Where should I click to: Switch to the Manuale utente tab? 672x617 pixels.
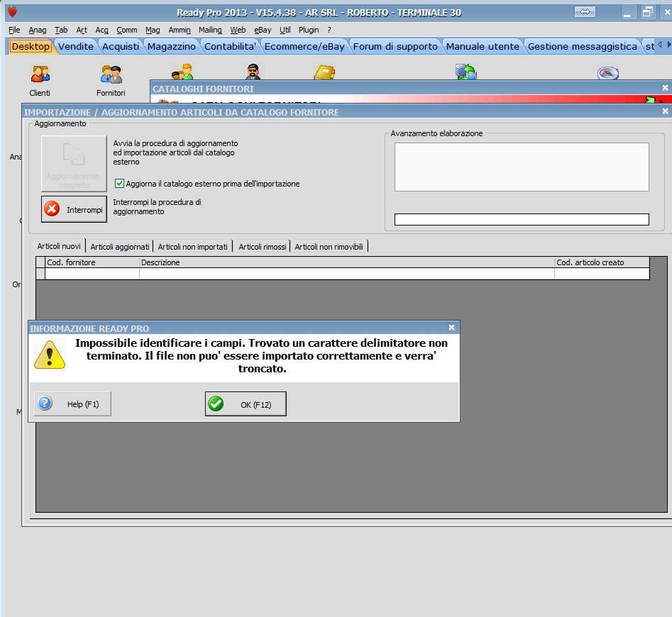(x=483, y=46)
